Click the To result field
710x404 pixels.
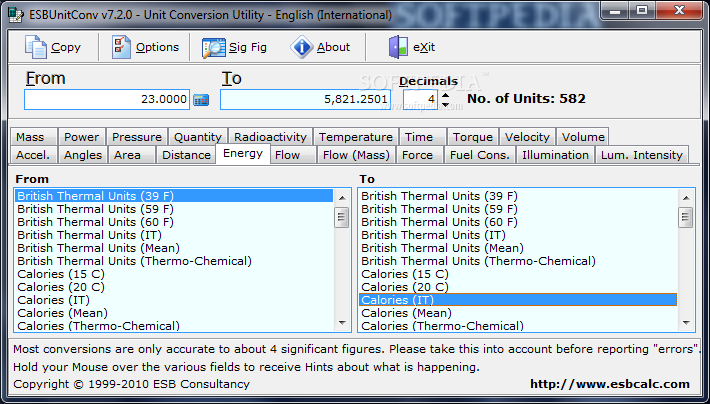coord(305,99)
